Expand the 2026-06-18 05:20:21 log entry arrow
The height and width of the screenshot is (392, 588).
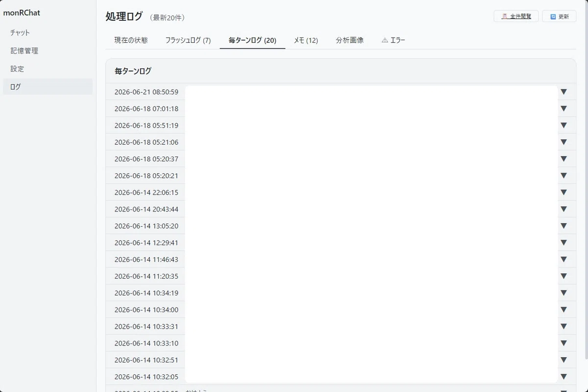point(563,175)
